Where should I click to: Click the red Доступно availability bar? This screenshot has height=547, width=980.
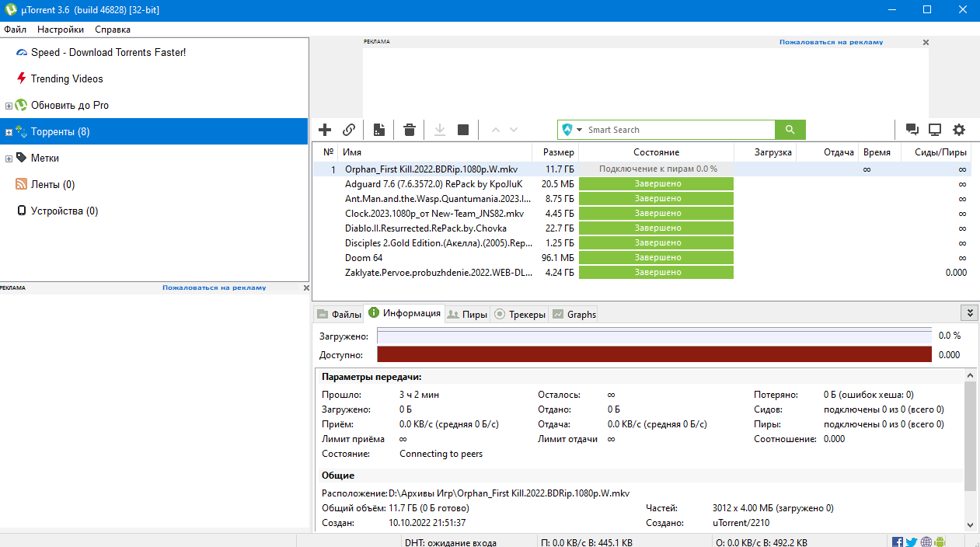click(x=654, y=354)
